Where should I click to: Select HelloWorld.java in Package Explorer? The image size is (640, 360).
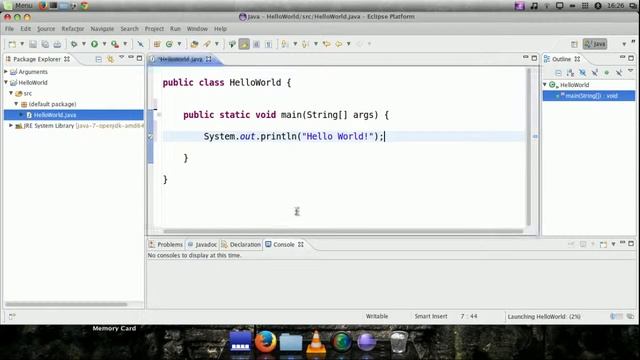click(73, 115)
